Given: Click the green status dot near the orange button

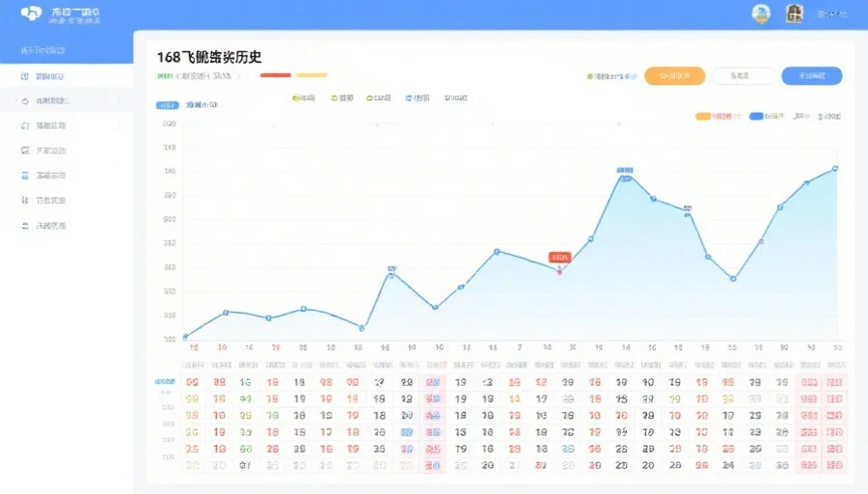Looking at the screenshot, I should (589, 76).
